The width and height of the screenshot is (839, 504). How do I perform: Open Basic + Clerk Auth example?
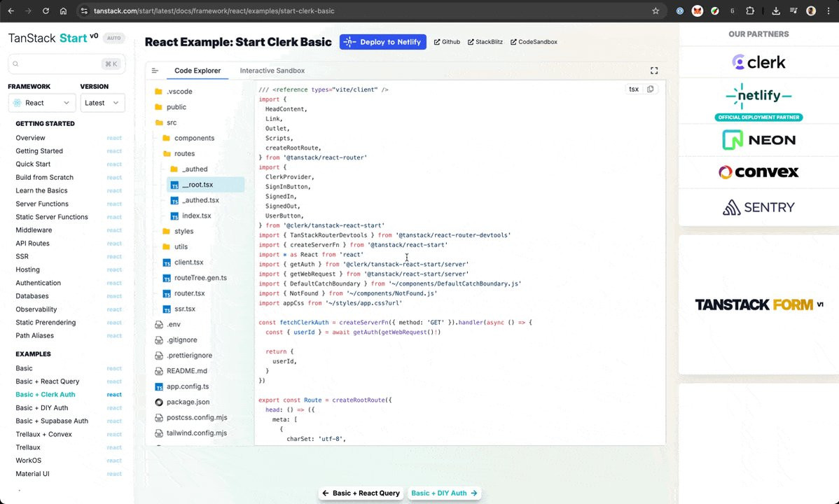tap(45, 395)
